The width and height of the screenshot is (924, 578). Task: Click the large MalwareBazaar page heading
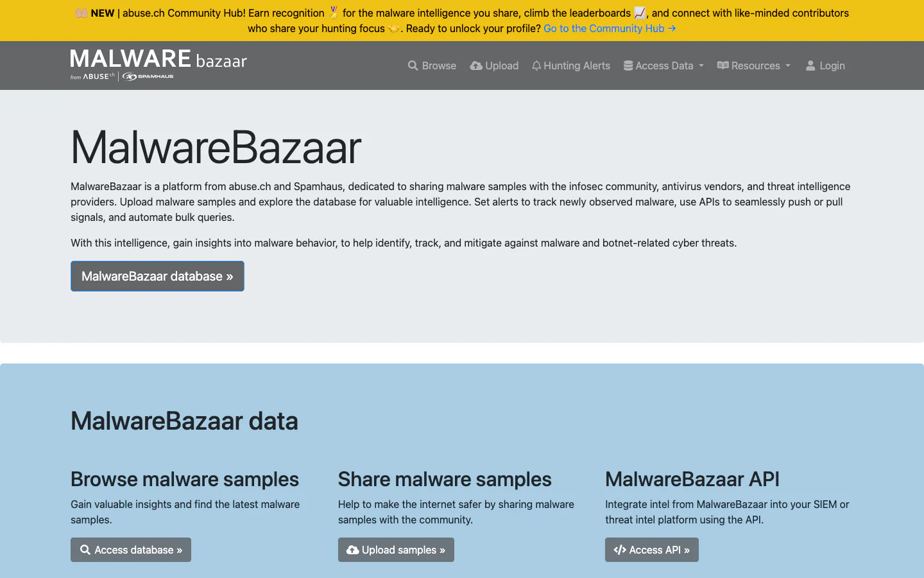(x=216, y=147)
